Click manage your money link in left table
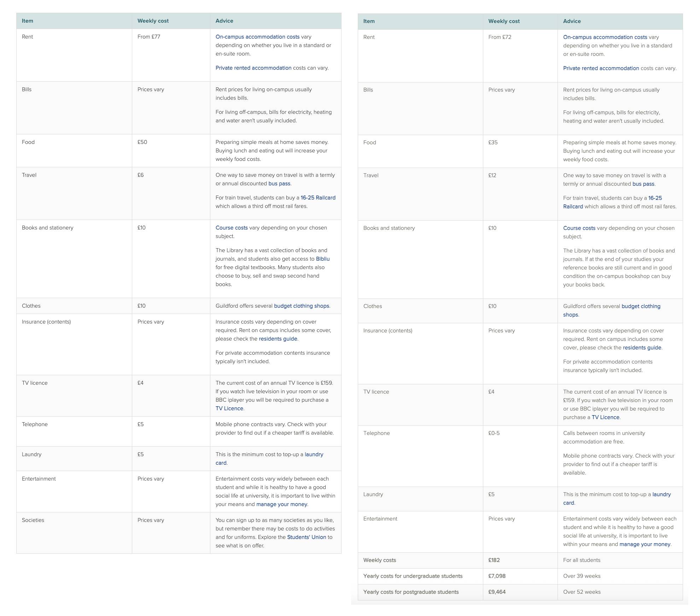The image size is (700, 616). pyautogui.click(x=282, y=504)
